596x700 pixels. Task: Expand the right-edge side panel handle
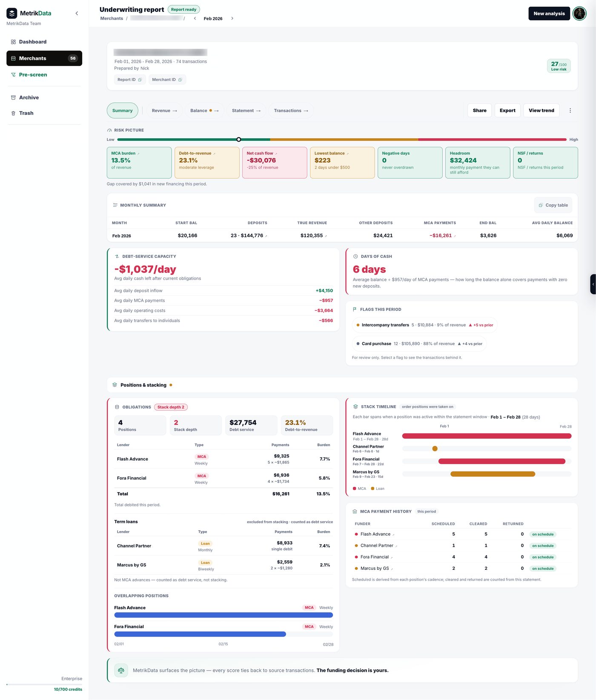point(593,284)
